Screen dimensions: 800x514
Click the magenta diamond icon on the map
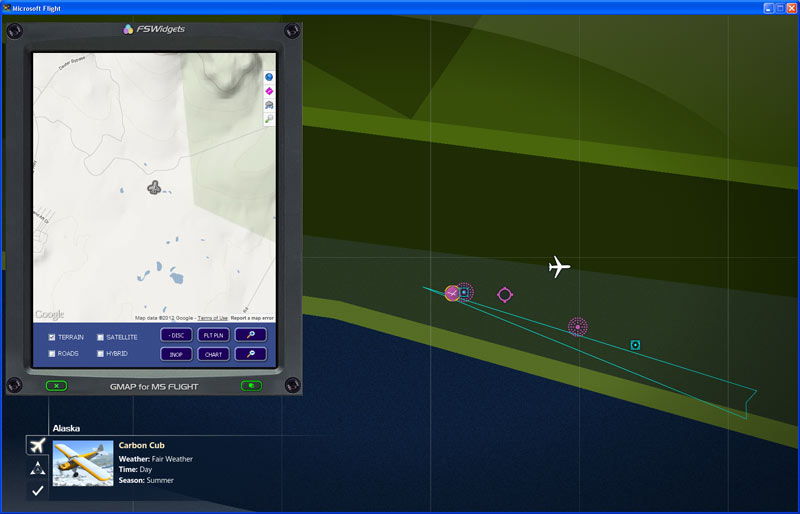[x=269, y=91]
